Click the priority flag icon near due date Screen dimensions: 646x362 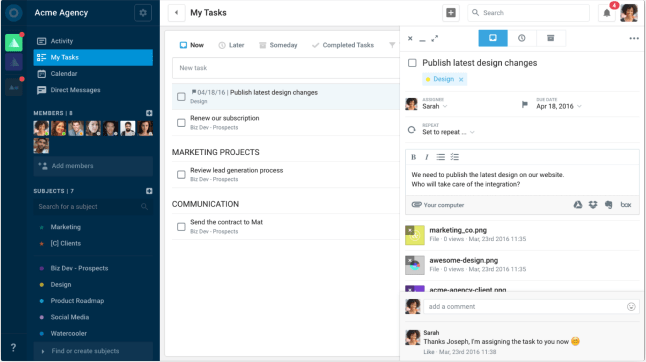pyautogui.click(x=524, y=105)
